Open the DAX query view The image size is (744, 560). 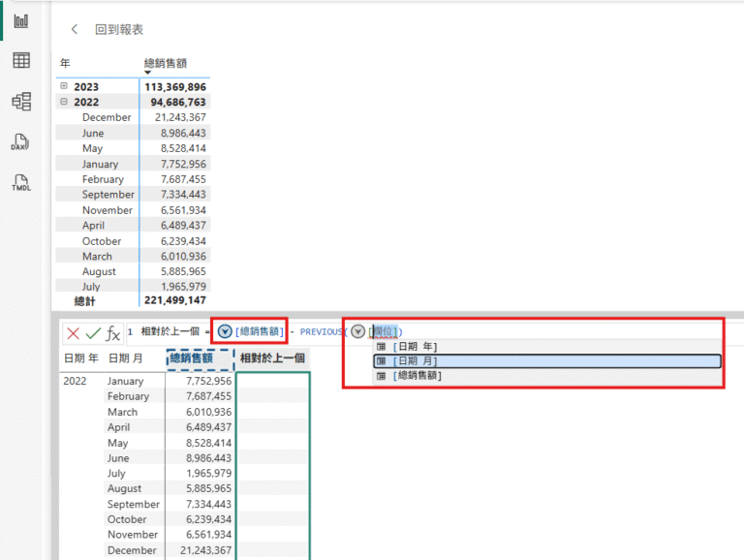pos(20,141)
